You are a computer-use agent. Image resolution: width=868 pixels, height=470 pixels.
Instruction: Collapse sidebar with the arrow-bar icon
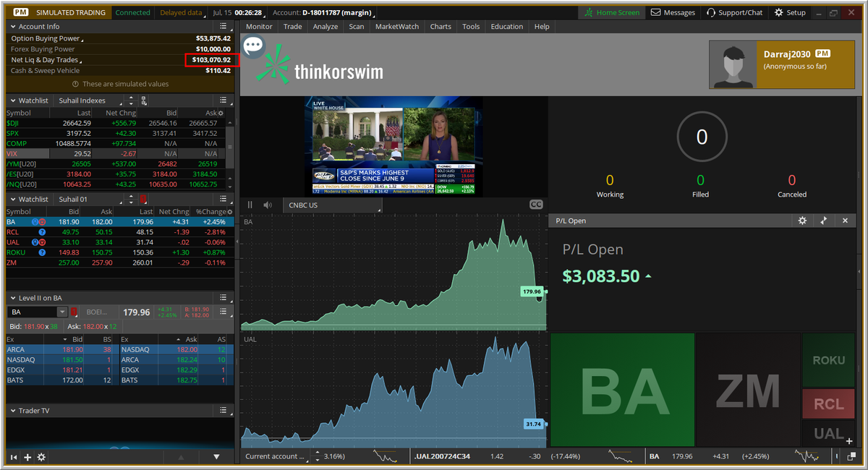(x=13, y=457)
